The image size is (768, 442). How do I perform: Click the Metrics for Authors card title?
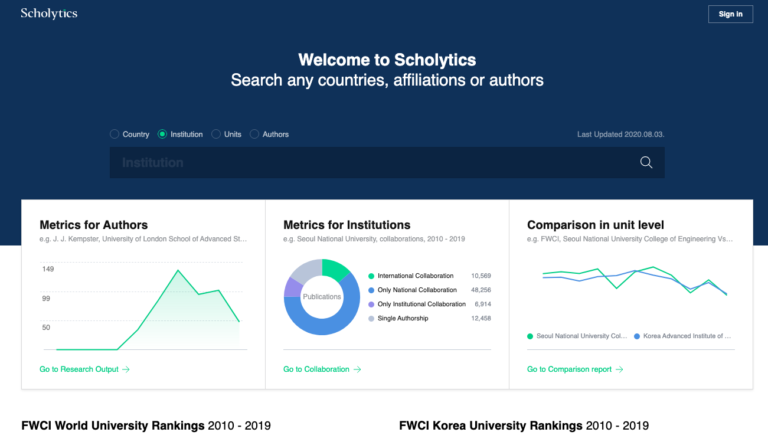[94, 225]
